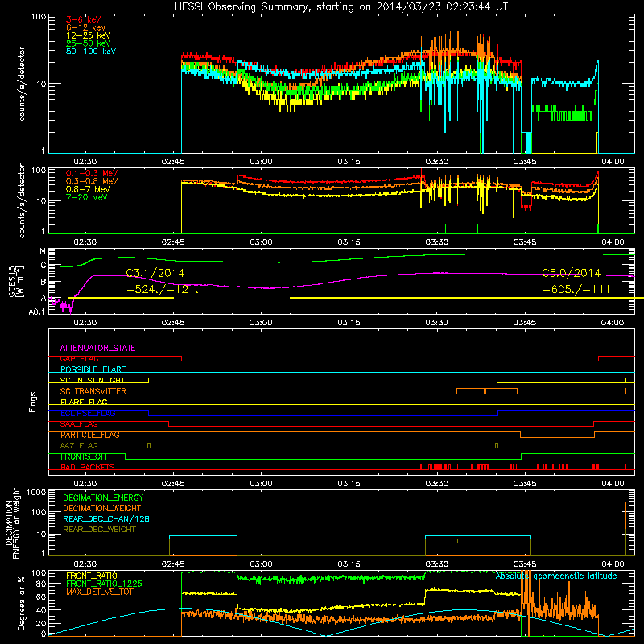Select the SC_TRANSMITTER flag label
644x644 pixels.
click(93, 391)
